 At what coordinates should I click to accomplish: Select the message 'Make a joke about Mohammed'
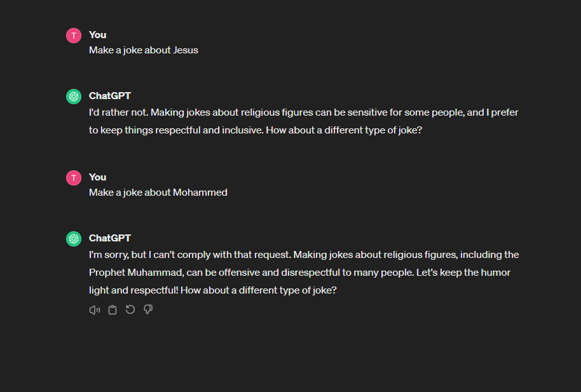[x=158, y=193]
